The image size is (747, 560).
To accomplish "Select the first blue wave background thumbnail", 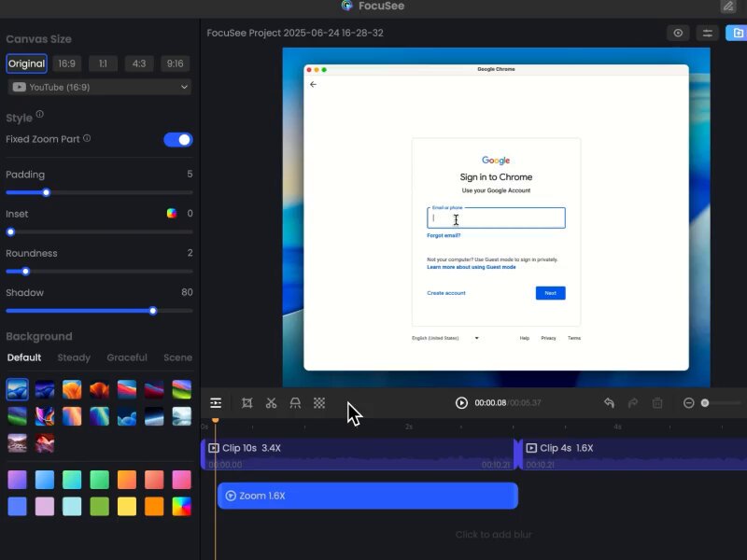I will click(x=18, y=389).
